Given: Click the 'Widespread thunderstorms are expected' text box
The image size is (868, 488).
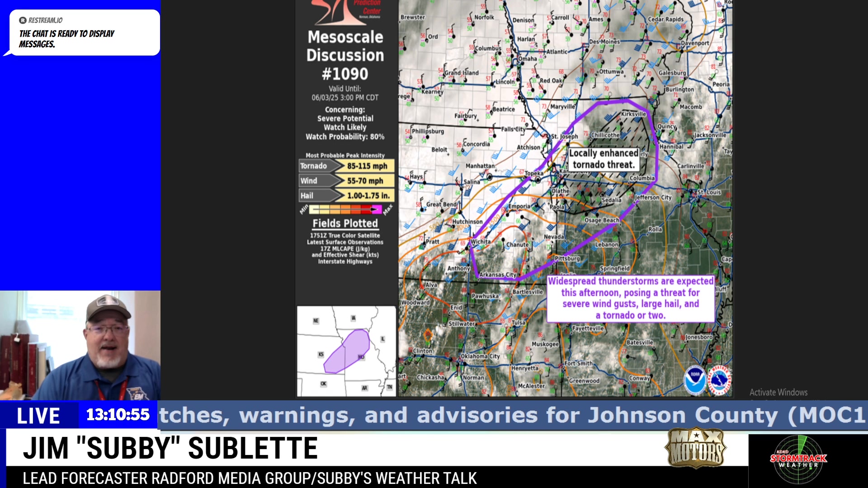Looking at the screenshot, I should point(631,298).
